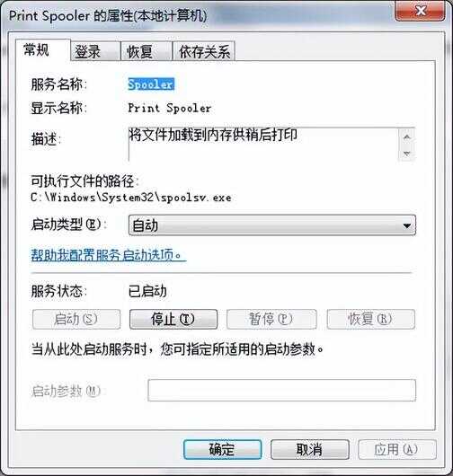Click the 暂停(P) button
453x476 pixels.
(x=271, y=319)
